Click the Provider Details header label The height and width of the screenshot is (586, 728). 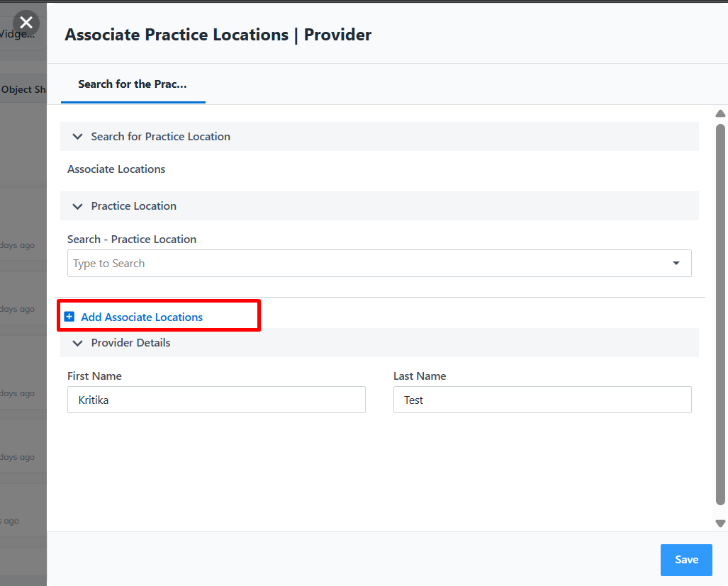coord(131,343)
